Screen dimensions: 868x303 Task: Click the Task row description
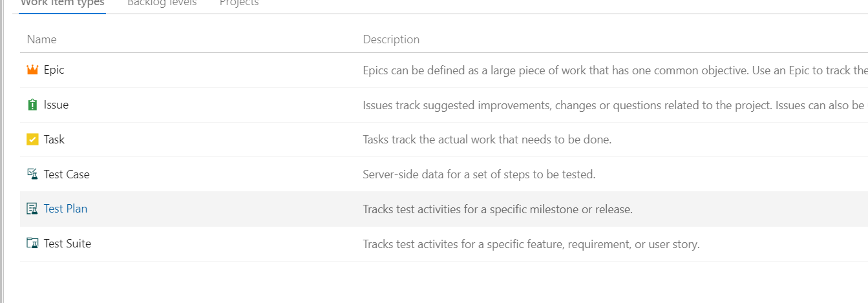pos(487,140)
